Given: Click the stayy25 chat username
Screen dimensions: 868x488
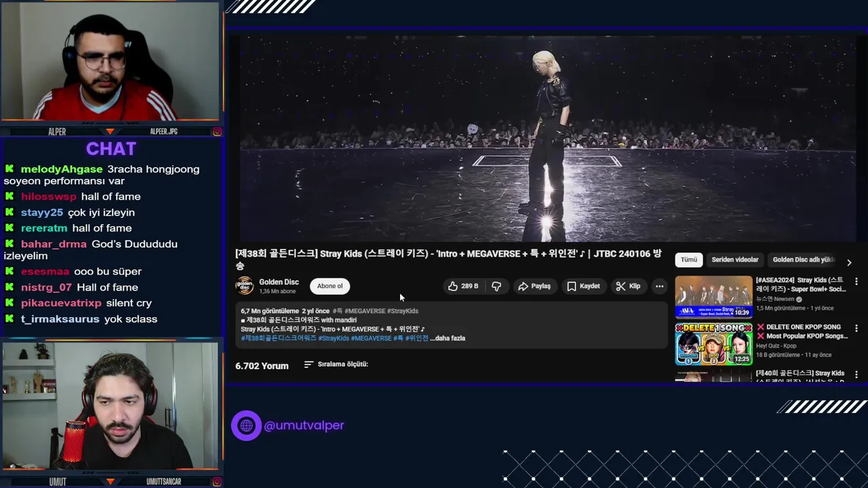Looking at the screenshot, I should pyautogui.click(x=42, y=212).
